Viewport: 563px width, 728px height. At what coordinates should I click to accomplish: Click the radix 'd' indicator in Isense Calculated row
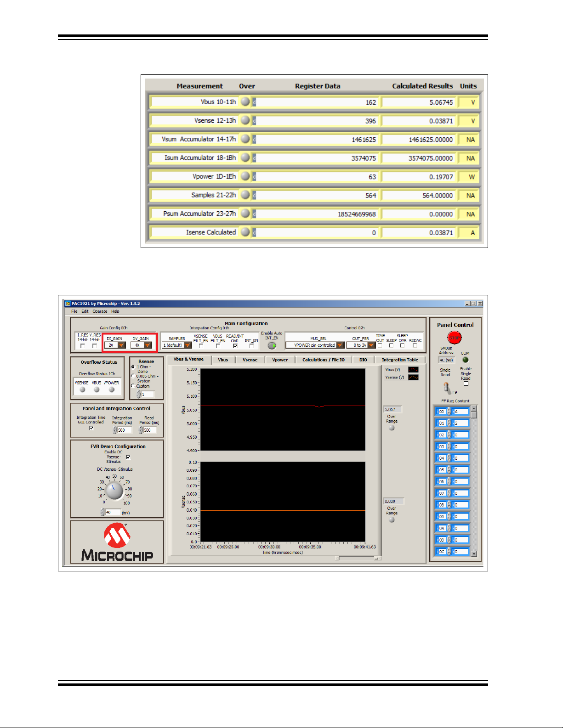tap(254, 232)
